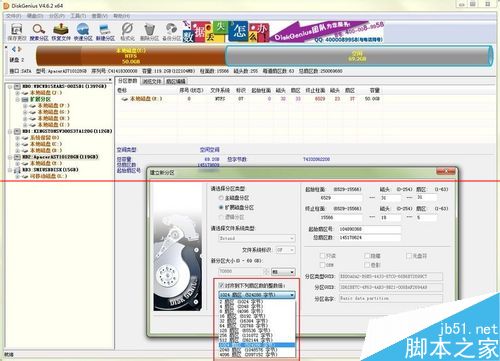
Task: Toggle the no-drive-letter (无盘符) checkbox
Action: point(409,256)
